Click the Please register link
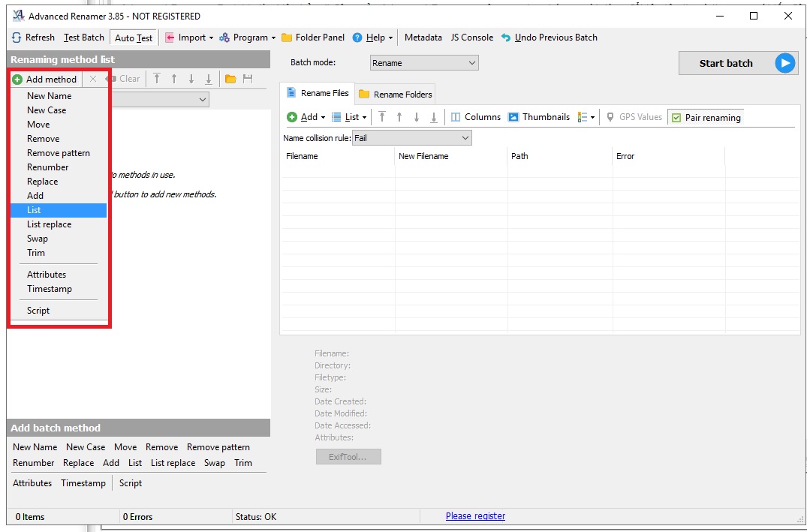Image resolution: width=807 pixels, height=532 pixels. point(475,516)
